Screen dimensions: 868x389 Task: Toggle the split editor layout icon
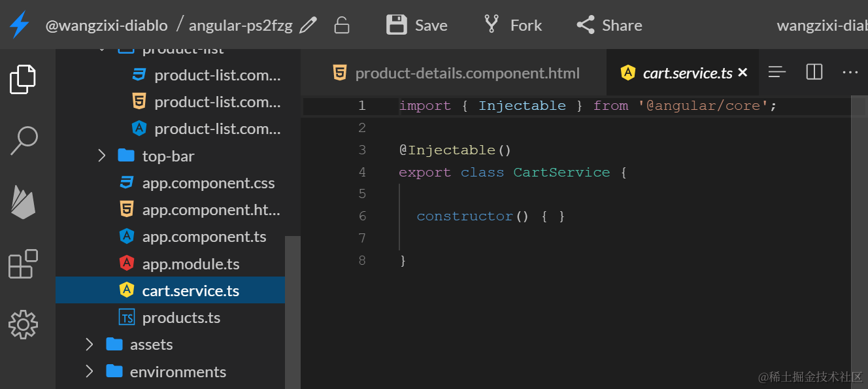(814, 72)
